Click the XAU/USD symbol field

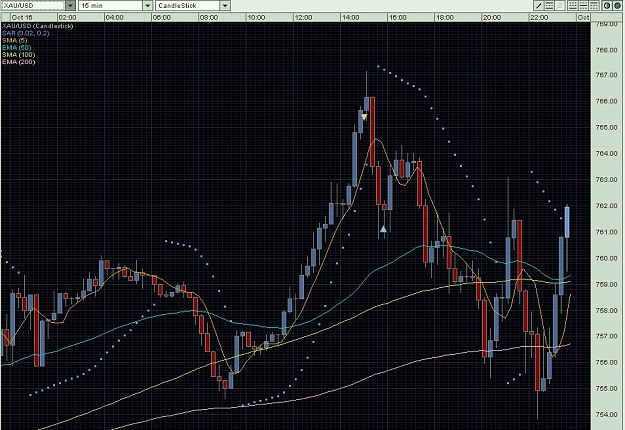tap(33, 6)
